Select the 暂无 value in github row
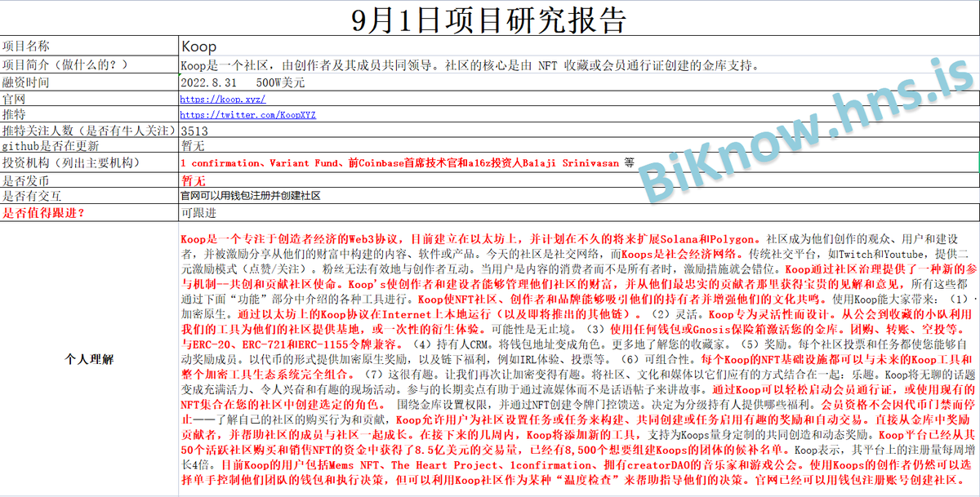980x497 pixels. coord(192,147)
